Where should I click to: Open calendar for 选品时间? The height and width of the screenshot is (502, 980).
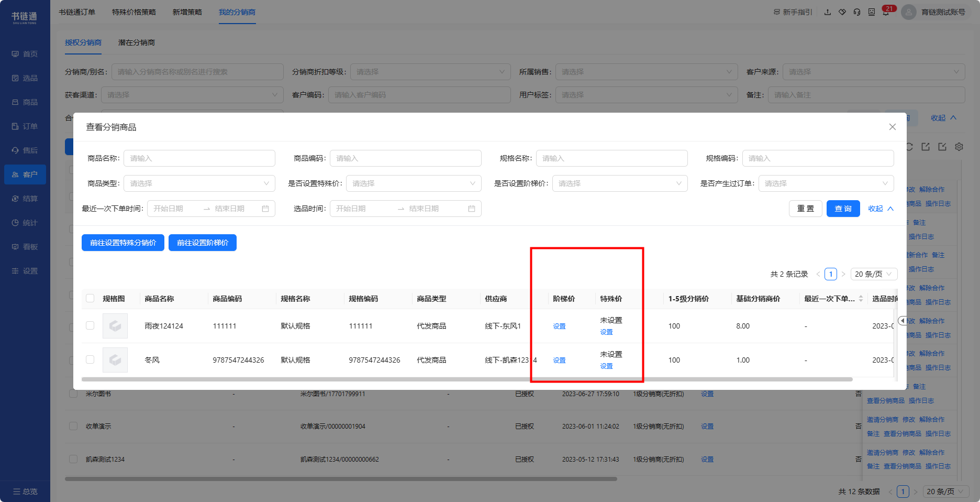click(472, 209)
